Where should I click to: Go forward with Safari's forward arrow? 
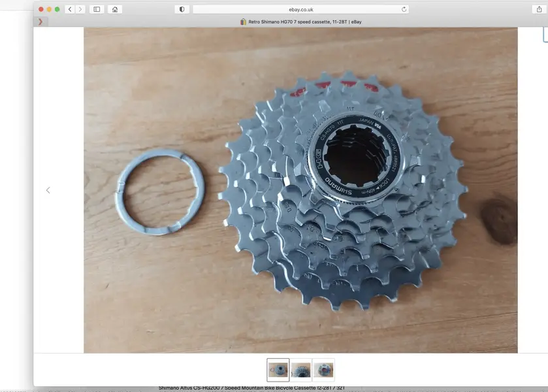pyautogui.click(x=80, y=9)
